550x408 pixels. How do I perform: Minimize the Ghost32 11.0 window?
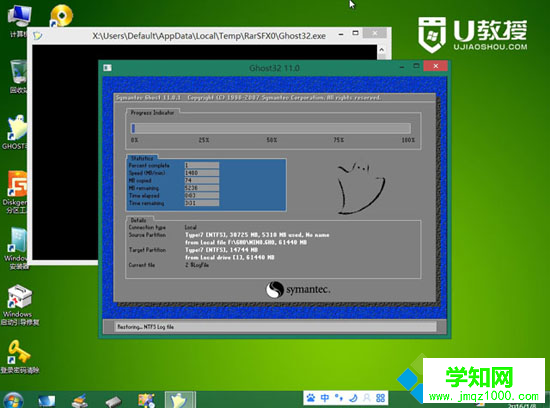click(402, 66)
